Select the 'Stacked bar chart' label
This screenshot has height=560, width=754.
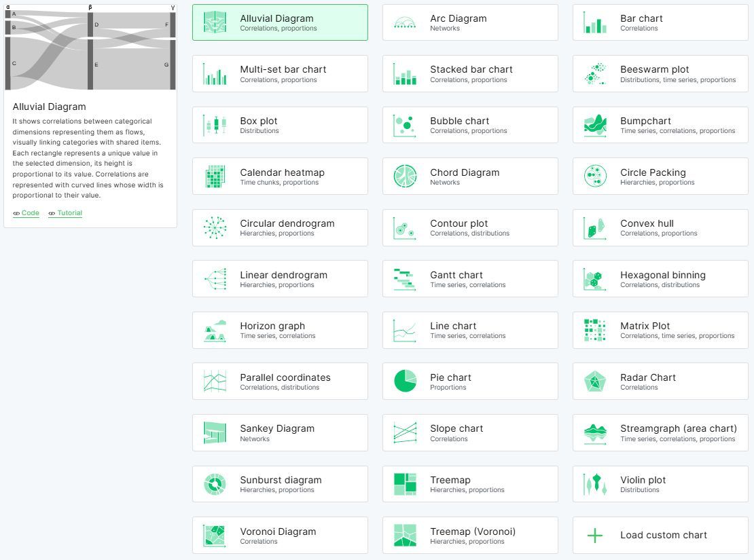471,69
